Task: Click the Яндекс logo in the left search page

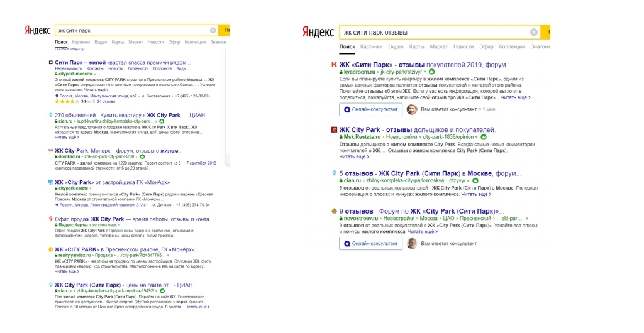Action: pos(37,30)
